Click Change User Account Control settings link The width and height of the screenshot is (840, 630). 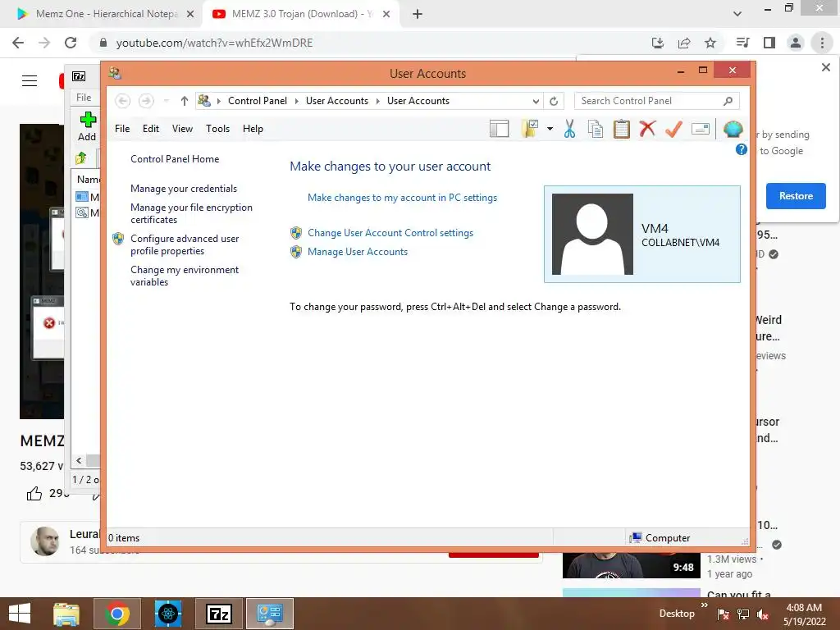pyautogui.click(x=390, y=233)
